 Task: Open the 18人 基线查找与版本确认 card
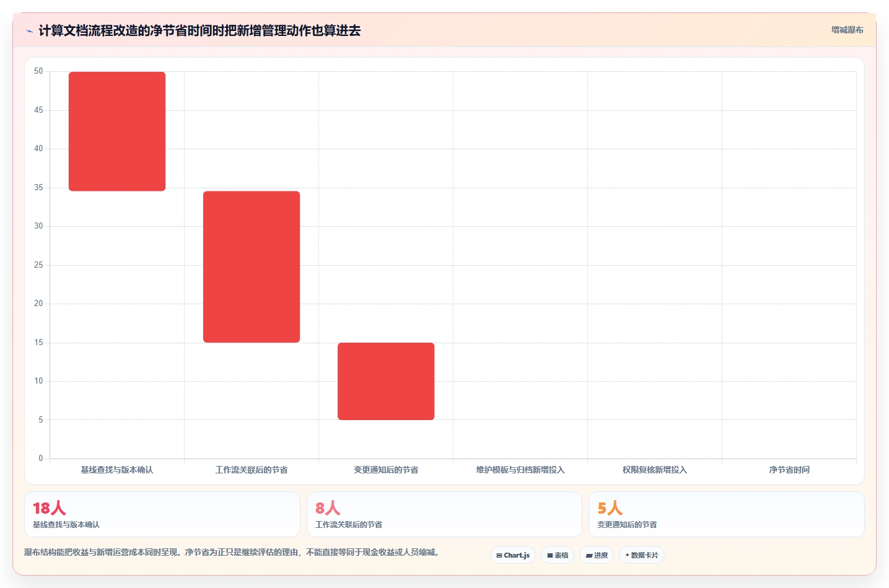coord(162,514)
